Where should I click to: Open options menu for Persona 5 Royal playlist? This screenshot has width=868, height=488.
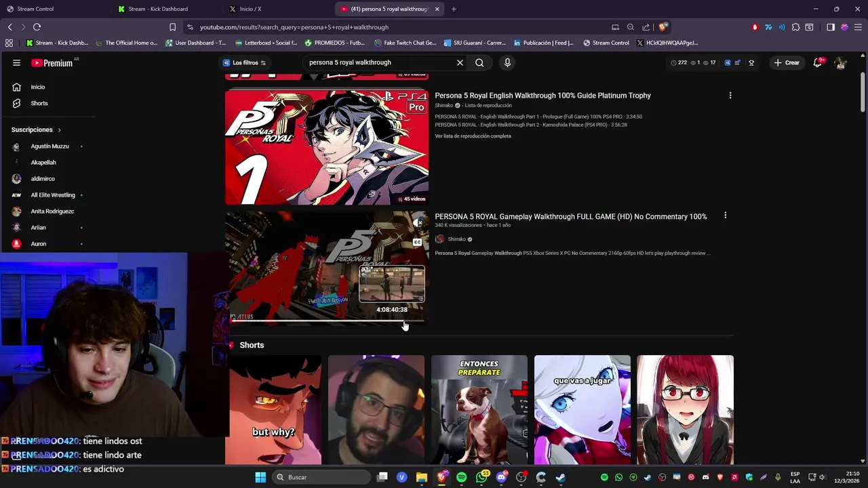pyautogui.click(x=730, y=96)
